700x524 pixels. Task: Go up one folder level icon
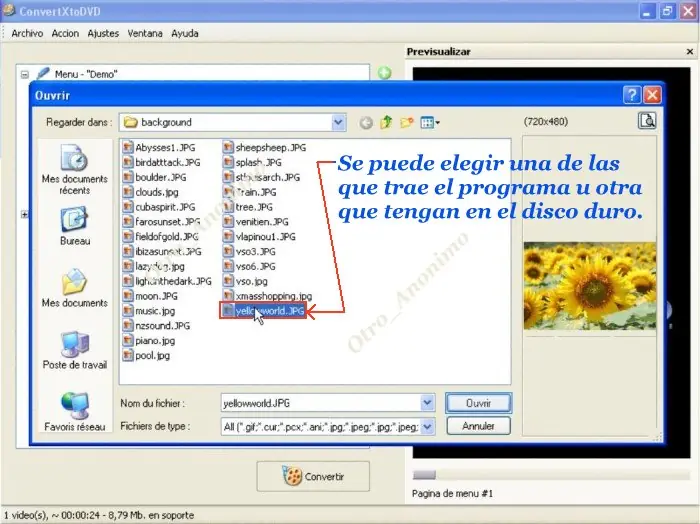click(386, 122)
